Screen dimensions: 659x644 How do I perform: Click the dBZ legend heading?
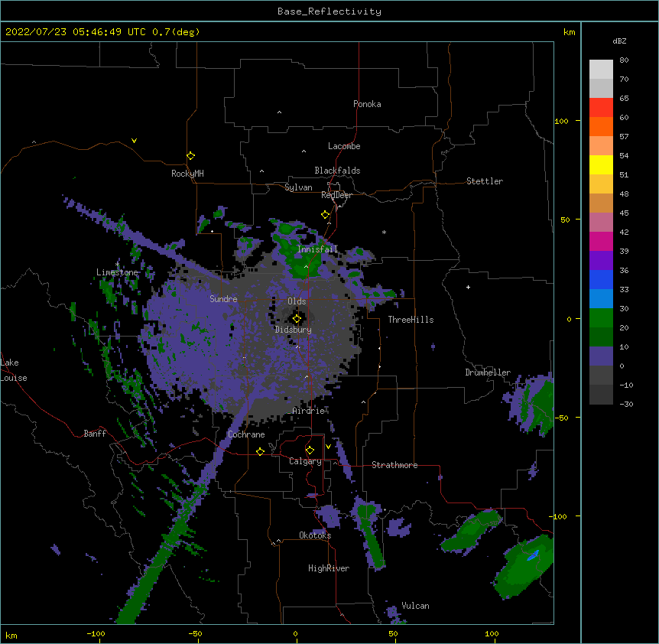[619, 41]
